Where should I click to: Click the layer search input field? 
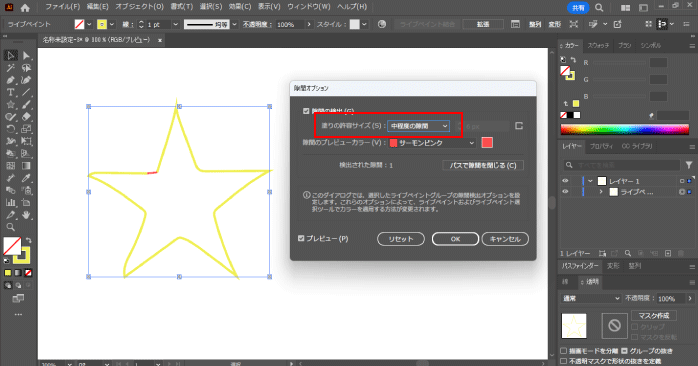[x=621, y=165]
